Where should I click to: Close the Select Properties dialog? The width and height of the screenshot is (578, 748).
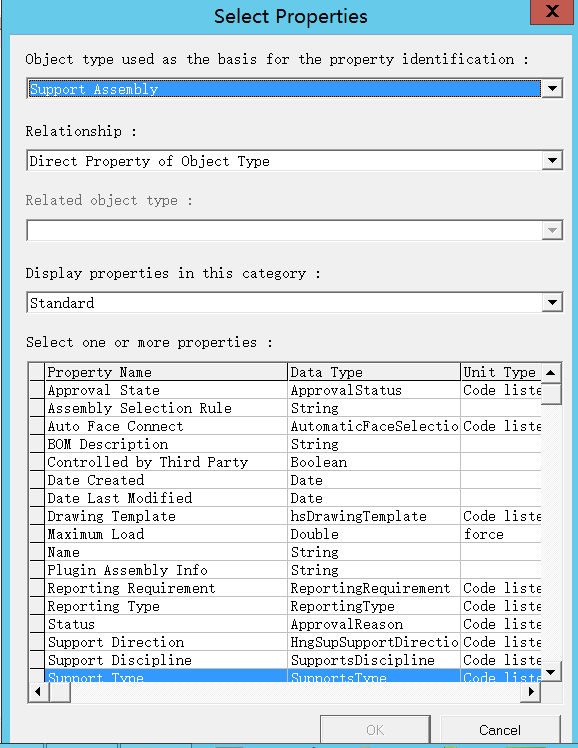552,11
